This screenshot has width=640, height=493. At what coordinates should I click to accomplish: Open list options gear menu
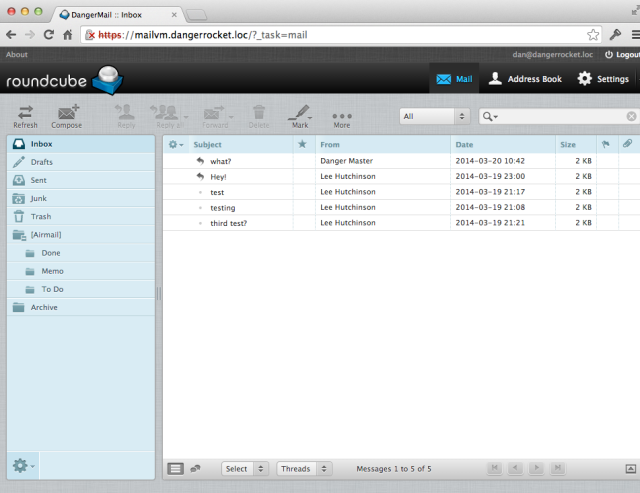[176, 144]
